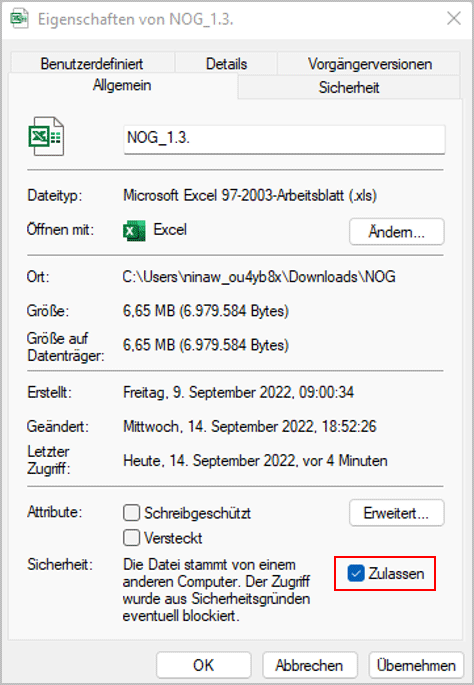Click the Excel file icon in title bar

pos(19,19)
